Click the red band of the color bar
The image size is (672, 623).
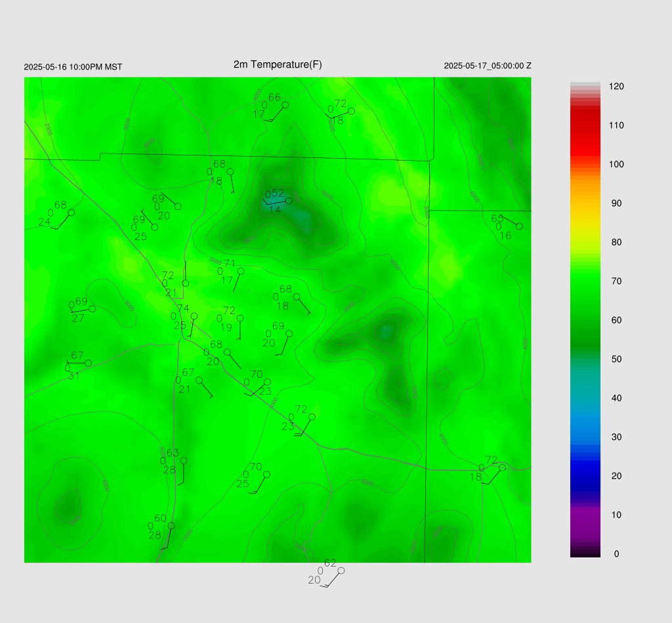point(585,132)
